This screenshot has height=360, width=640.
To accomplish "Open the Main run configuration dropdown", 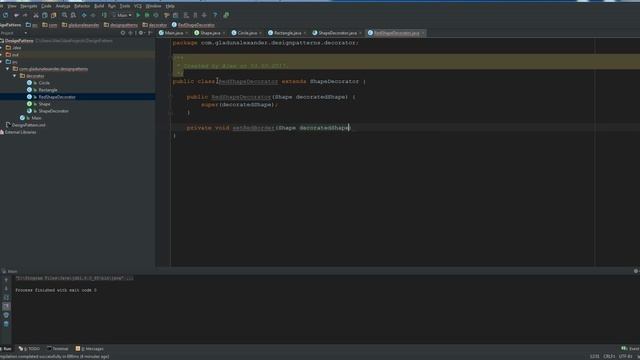I will (x=122, y=15).
